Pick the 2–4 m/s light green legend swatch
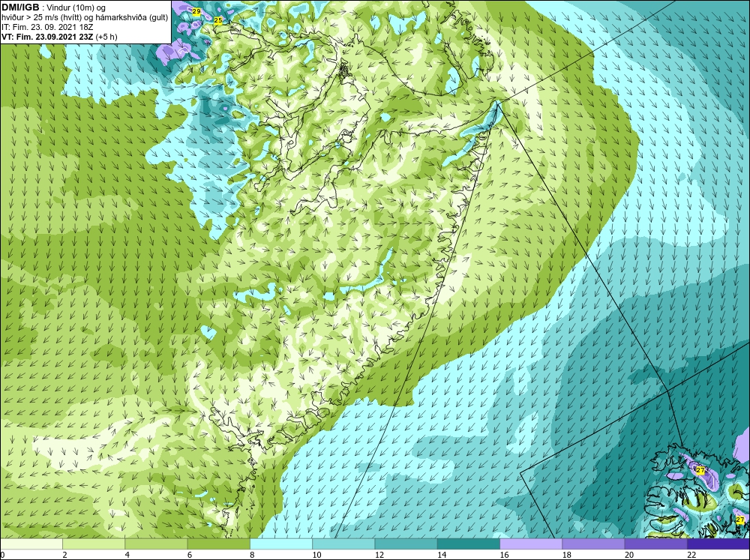Viewport: 750px width, 560px height. [x=94, y=544]
